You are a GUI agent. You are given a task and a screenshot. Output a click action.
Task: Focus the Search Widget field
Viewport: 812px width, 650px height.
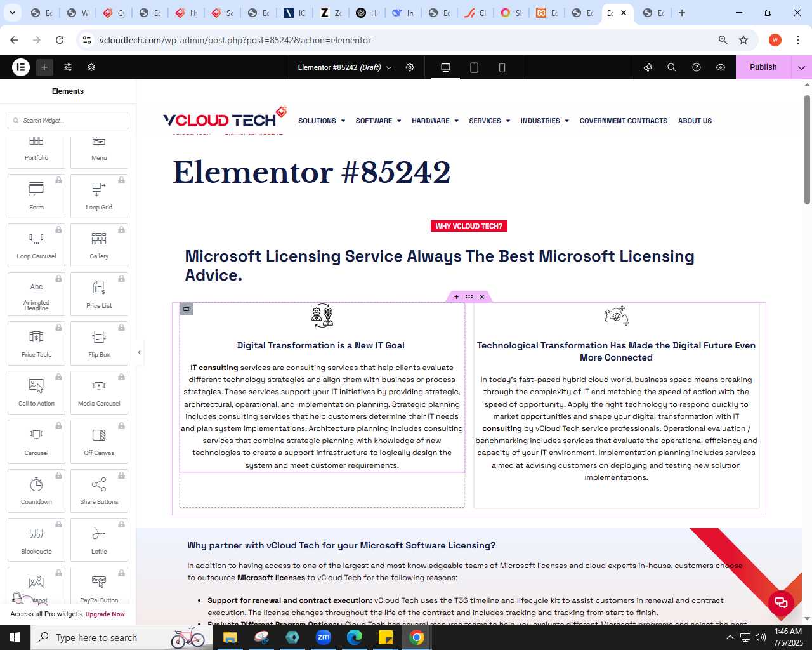coord(68,121)
